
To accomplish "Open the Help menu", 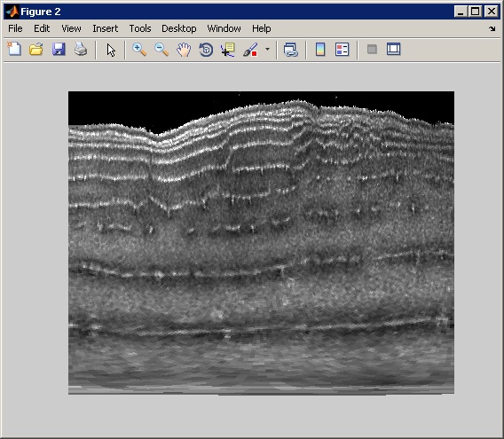I will point(262,28).
